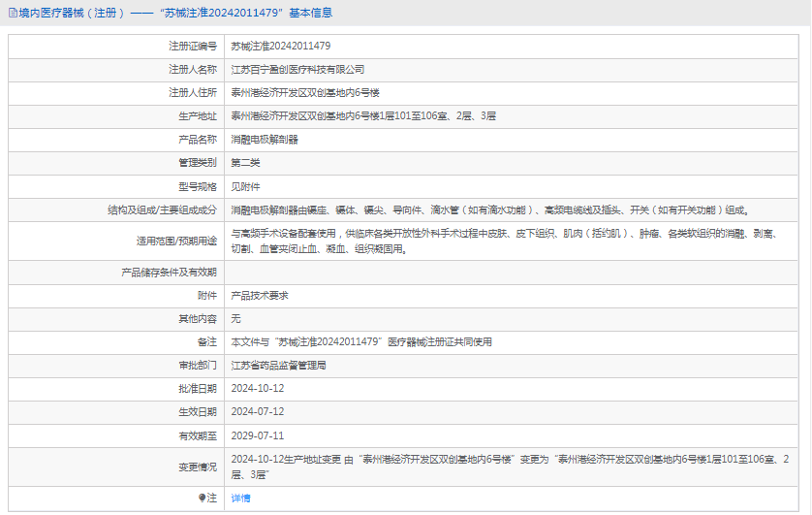Click the 有效期至 label
812x515 pixels.
198,435
